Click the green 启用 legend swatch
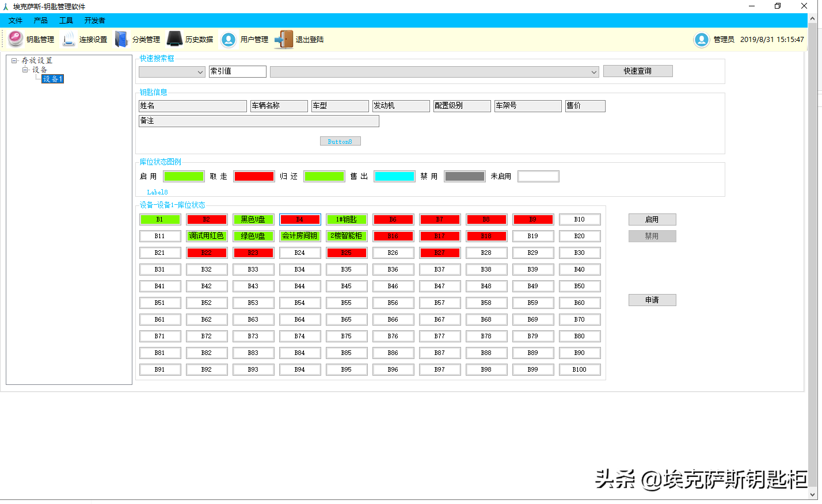Viewport: 822px width, 504px height. (x=184, y=177)
